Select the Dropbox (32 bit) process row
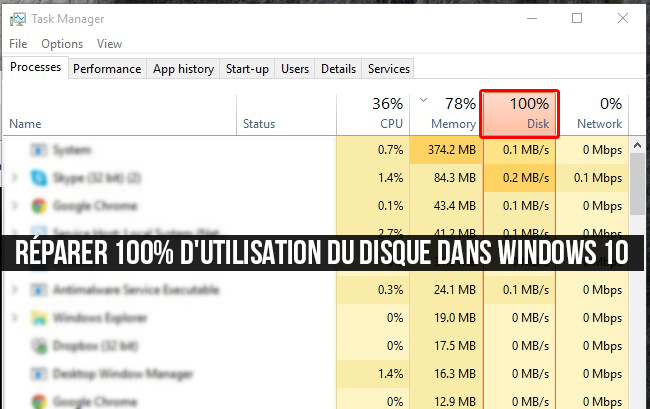This screenshot has height=409, width=650. point(315,346)
